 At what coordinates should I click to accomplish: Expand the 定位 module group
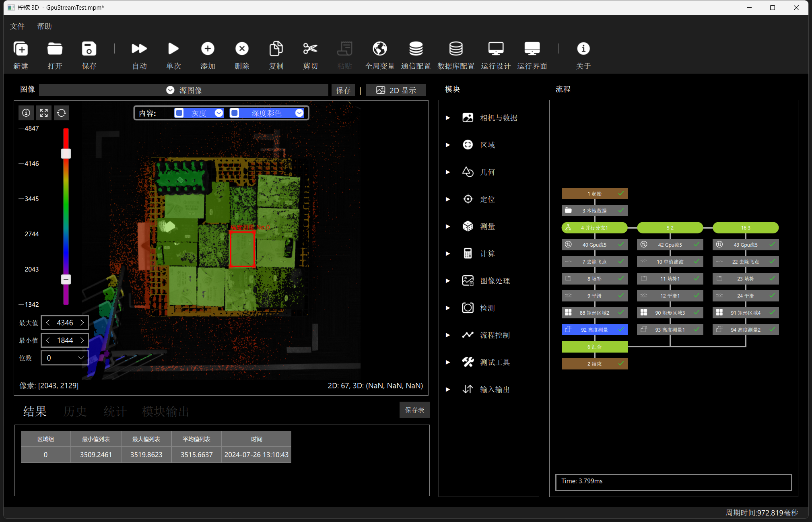[x=448, y=199]
